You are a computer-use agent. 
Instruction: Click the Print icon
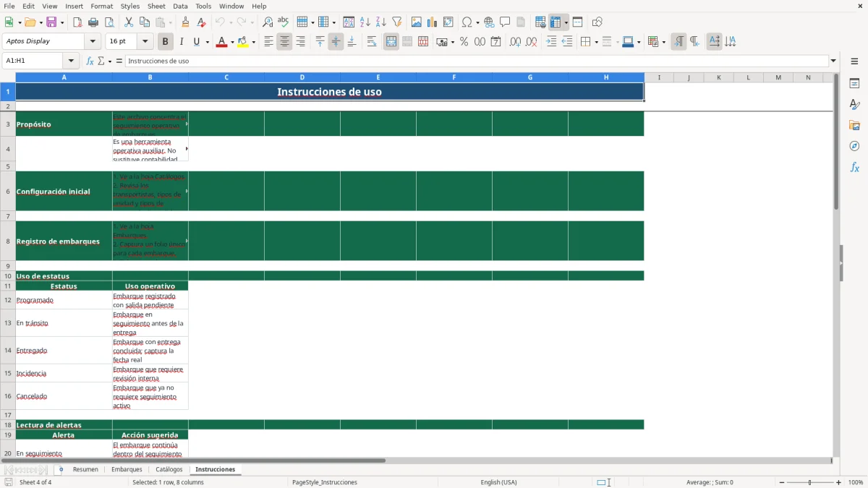(93, 22)
